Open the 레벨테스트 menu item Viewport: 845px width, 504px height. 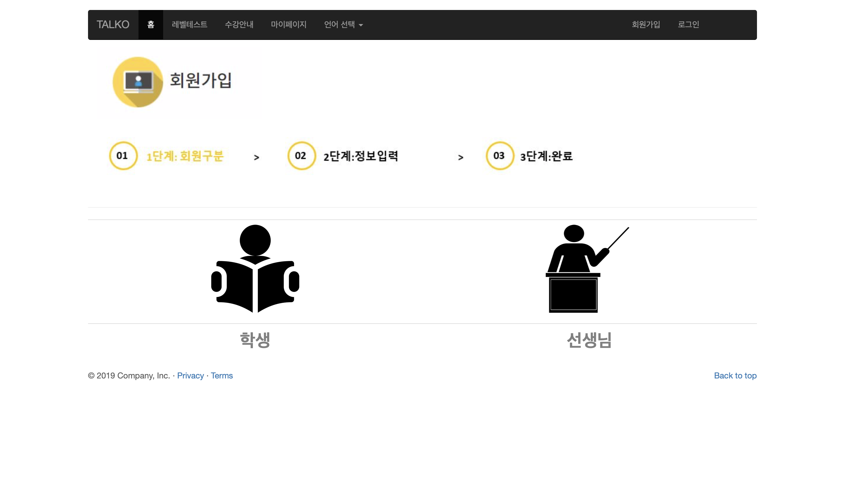point(189,24)
